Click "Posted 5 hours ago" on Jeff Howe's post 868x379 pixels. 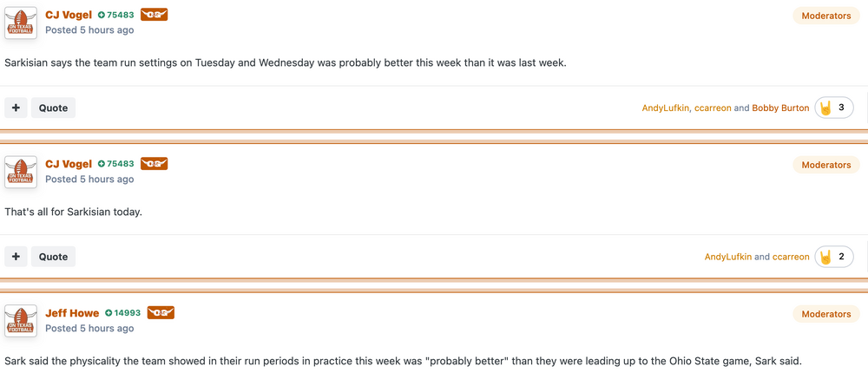pyautogui.click(x=89, y=329)
